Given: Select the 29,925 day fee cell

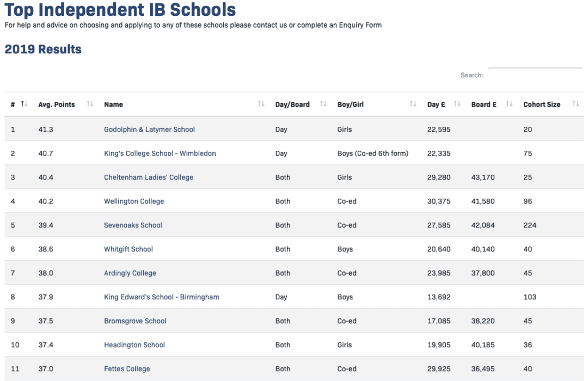Looking at the screenshot, I should click(439, 369).
